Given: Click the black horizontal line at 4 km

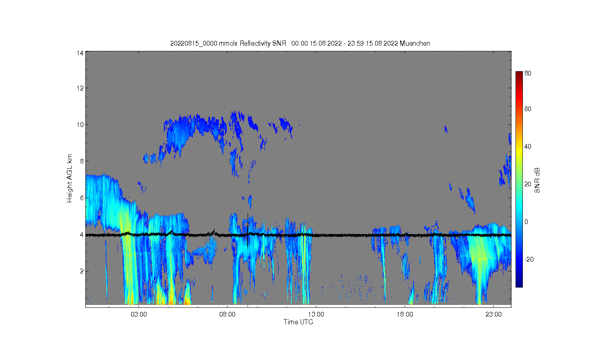Looking at the screenshot, I should point(298,235).
